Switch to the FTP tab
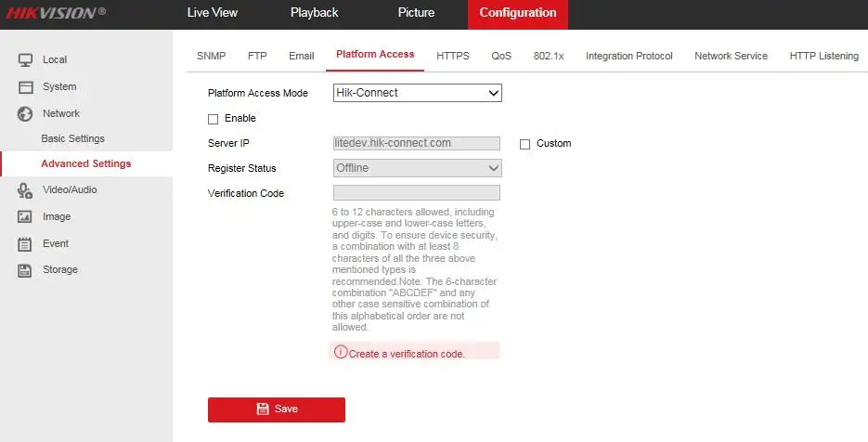 (257, 56)
